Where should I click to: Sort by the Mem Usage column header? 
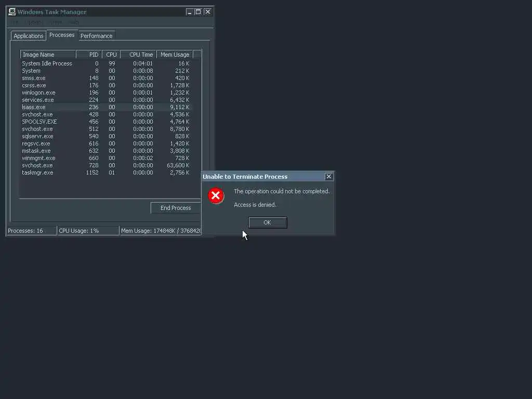tap(175, 55)
